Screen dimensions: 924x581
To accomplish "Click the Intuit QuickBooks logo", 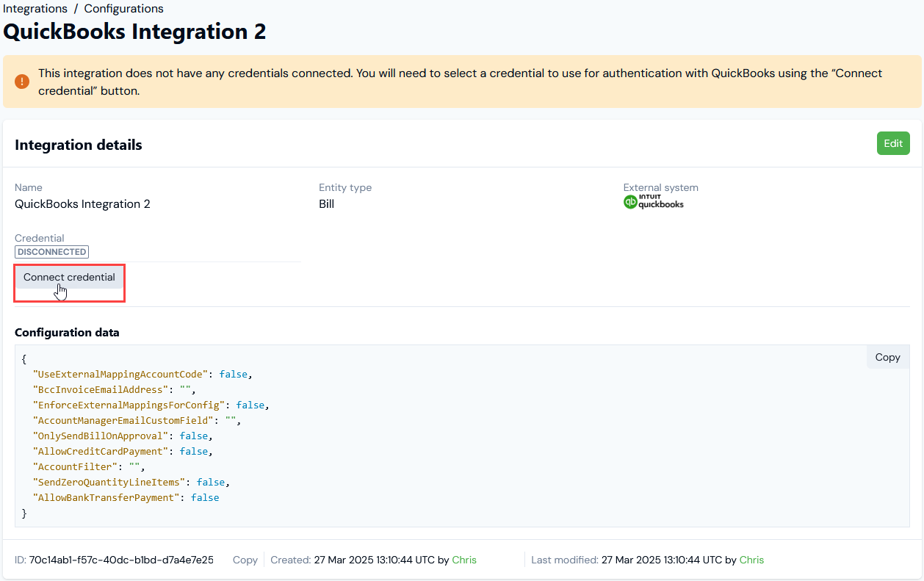I will 654,203.
